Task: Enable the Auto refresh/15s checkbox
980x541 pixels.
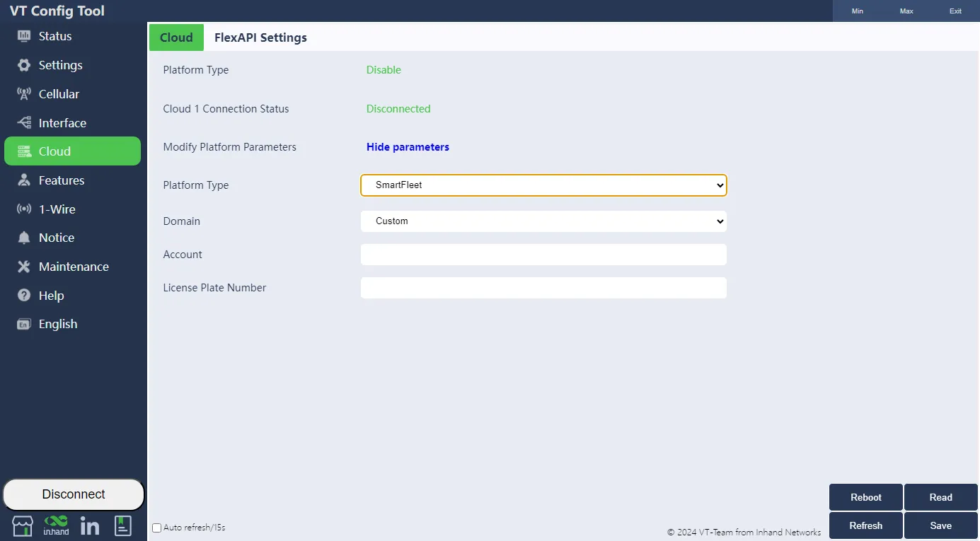Action: [x=157, y=528]
